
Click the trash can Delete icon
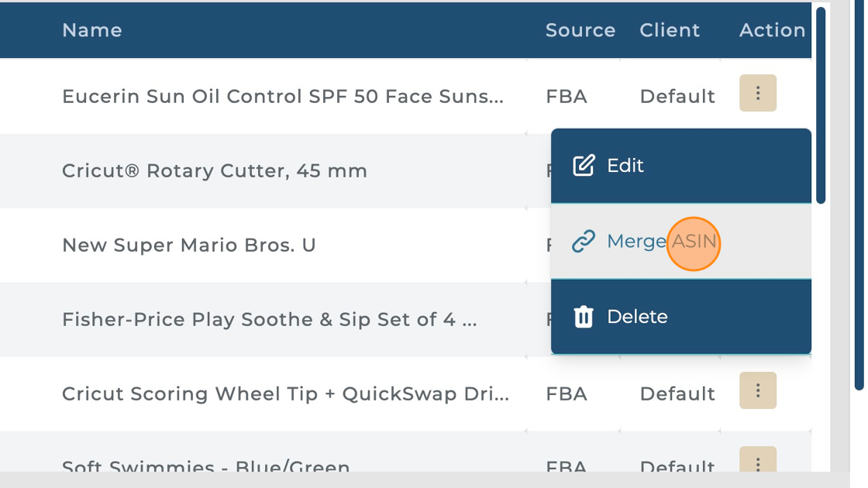(x=583, y=317)
